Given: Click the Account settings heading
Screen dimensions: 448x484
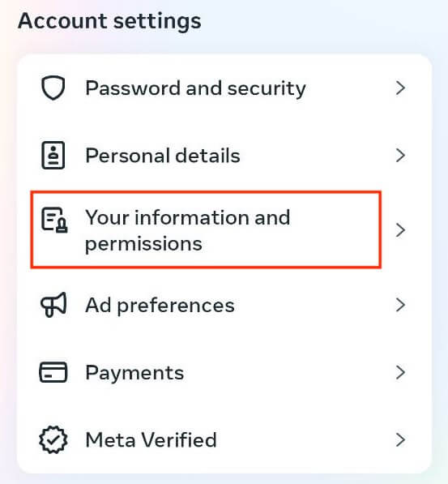Looking at the screenshot, I should coord(109,22).
